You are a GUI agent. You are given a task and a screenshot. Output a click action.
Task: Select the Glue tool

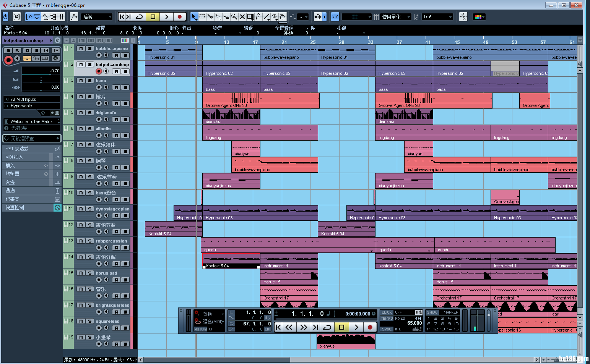click(218, 17)
